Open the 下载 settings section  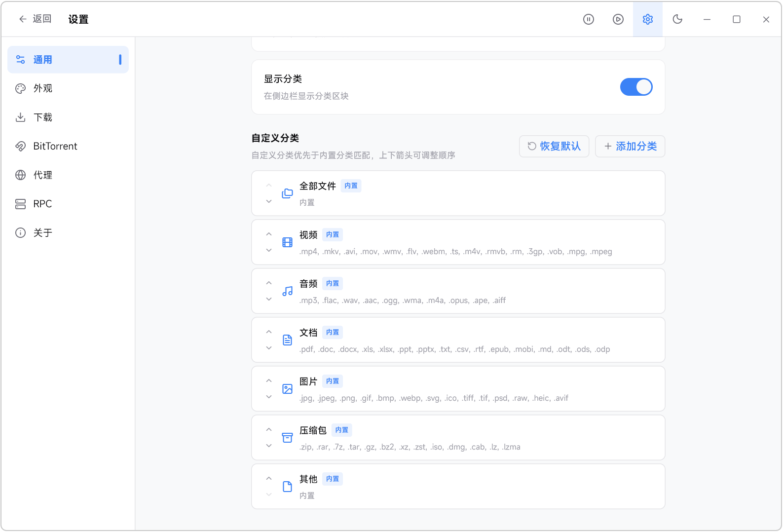[68, 117]
